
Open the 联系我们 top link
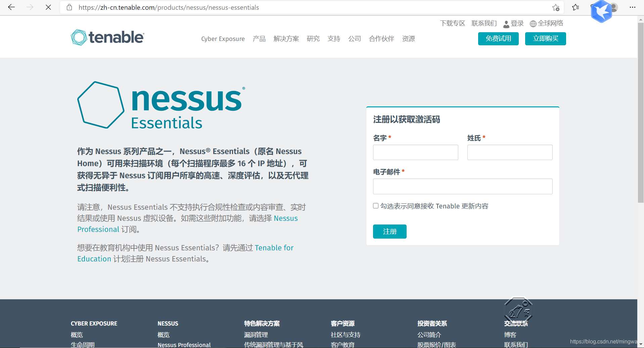coord(484,23)
